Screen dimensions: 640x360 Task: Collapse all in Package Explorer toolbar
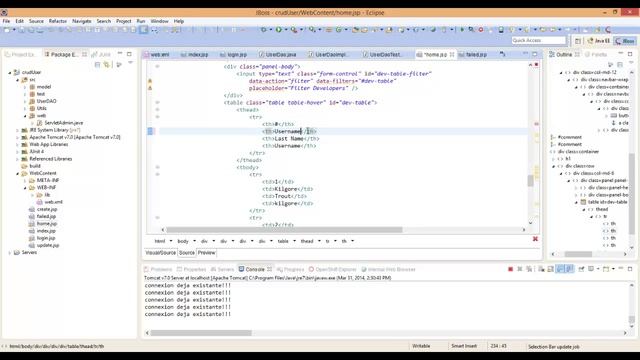(98, 64)
